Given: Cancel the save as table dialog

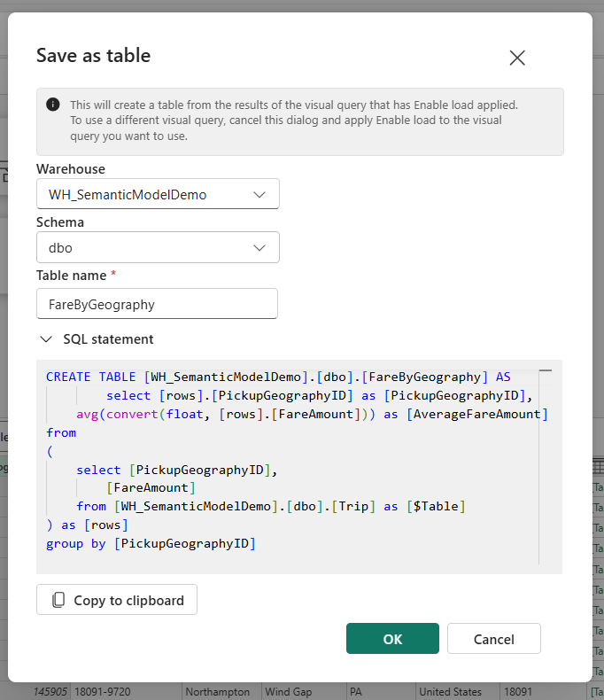Looking at the screenshot, I should [x=493, y=639].
